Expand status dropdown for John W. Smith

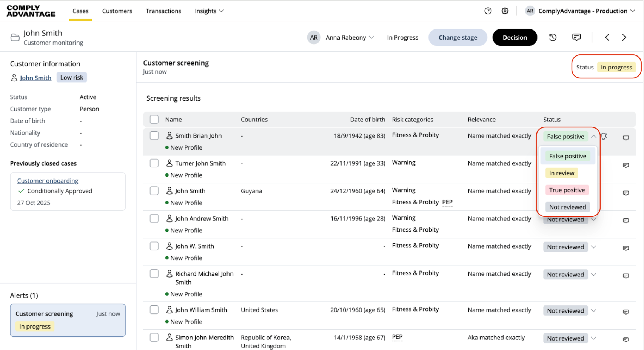coord(593,247)
